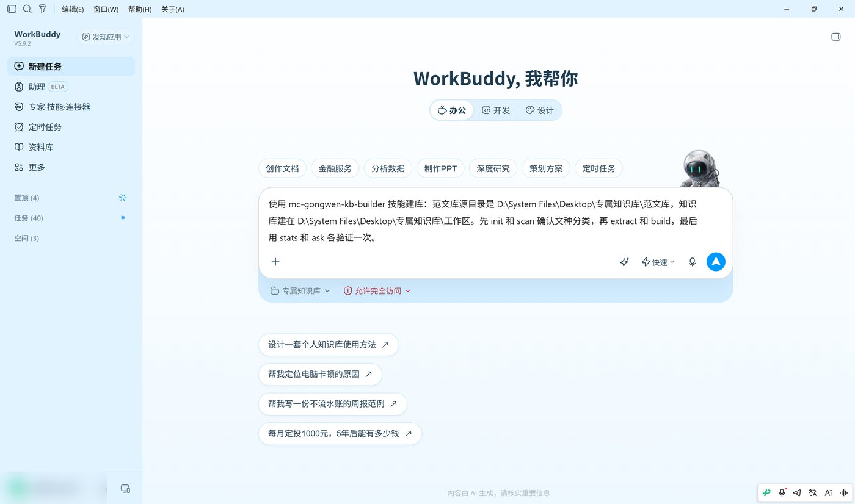The width and height of the screenshot is (855, 504).
Task: Click the loading spinner beside 置顶 (4)
Action: click(x=123, y=198)
